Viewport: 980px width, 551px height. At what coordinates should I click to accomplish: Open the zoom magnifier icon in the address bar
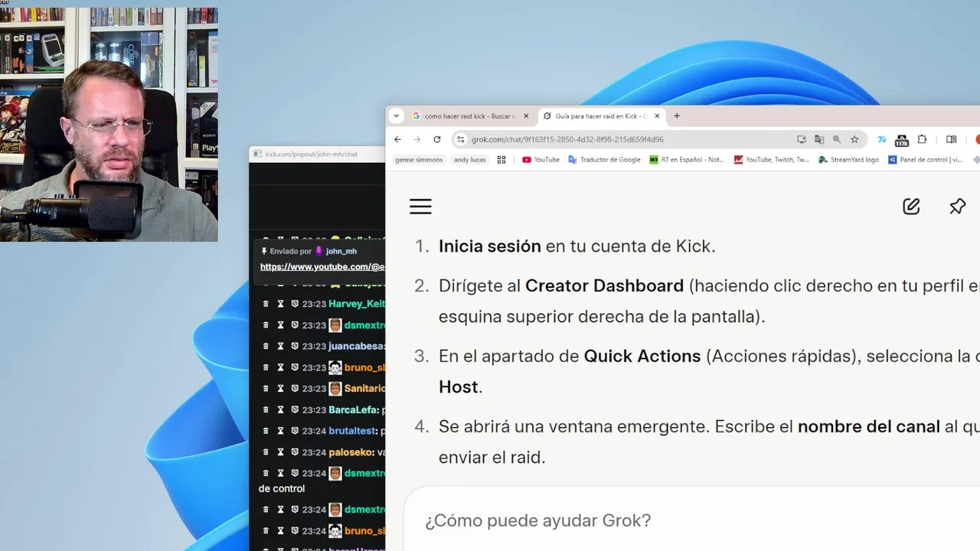coord(837,139)
